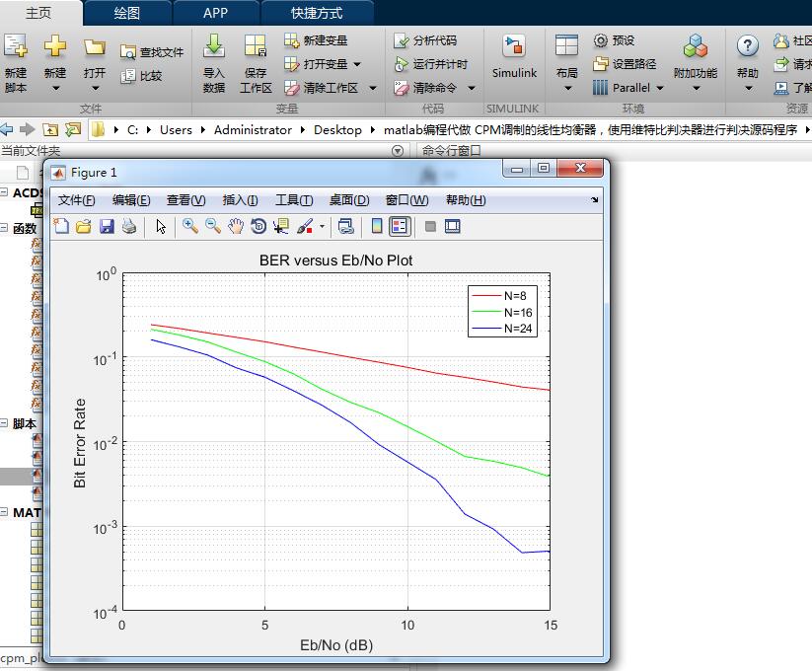The width and height of the screenshot is (812, 671).
Task: Click Save Workspace (保存工作区)
Action: pos(256,63)
